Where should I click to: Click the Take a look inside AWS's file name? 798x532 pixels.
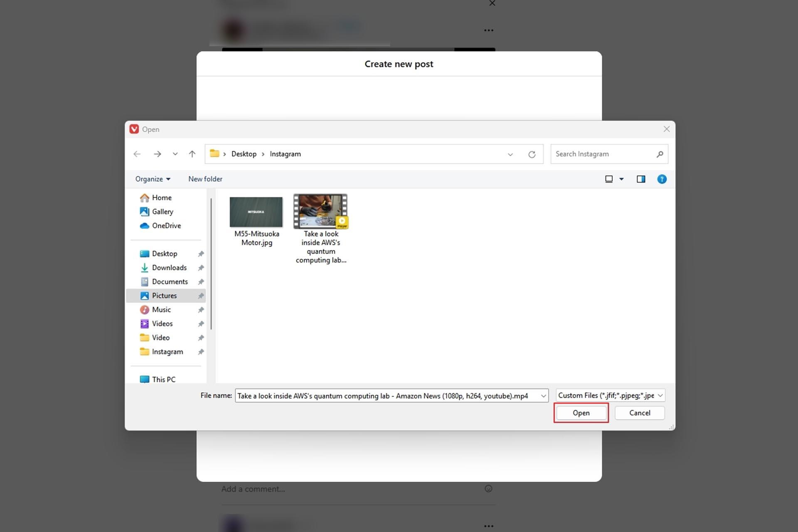(321, 247)
